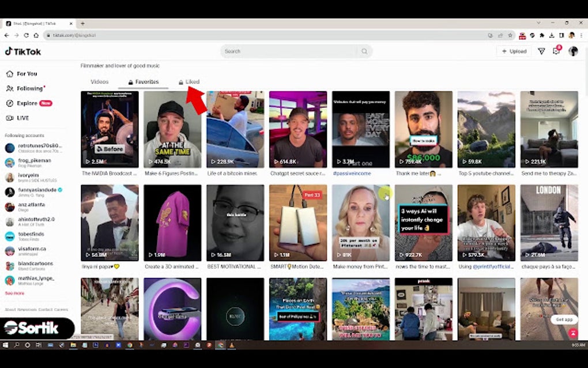
Task: Expand following accounts with See more
Action: pyautogui.click(x=14, y=294)
